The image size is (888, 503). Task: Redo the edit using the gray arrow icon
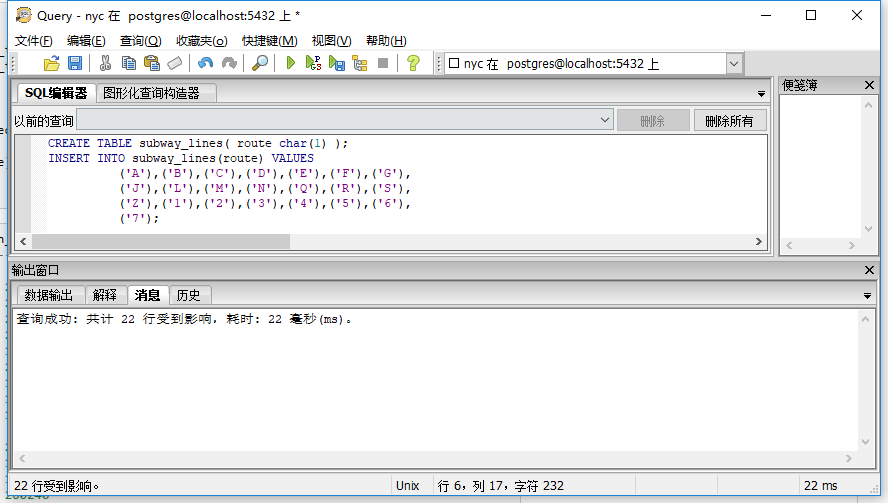tap(229, 63)
